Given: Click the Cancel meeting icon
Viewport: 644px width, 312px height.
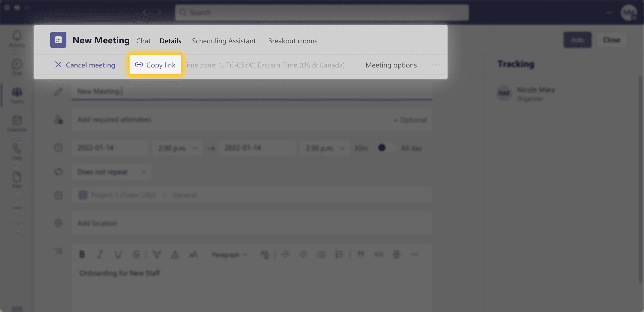Looking at the screenshot, I should 59,64.
